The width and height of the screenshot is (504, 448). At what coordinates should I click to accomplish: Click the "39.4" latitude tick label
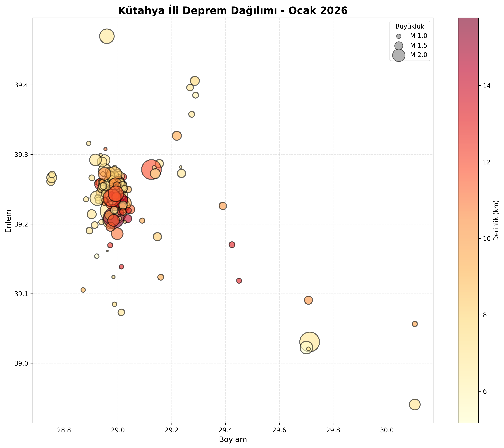[21, 85]
